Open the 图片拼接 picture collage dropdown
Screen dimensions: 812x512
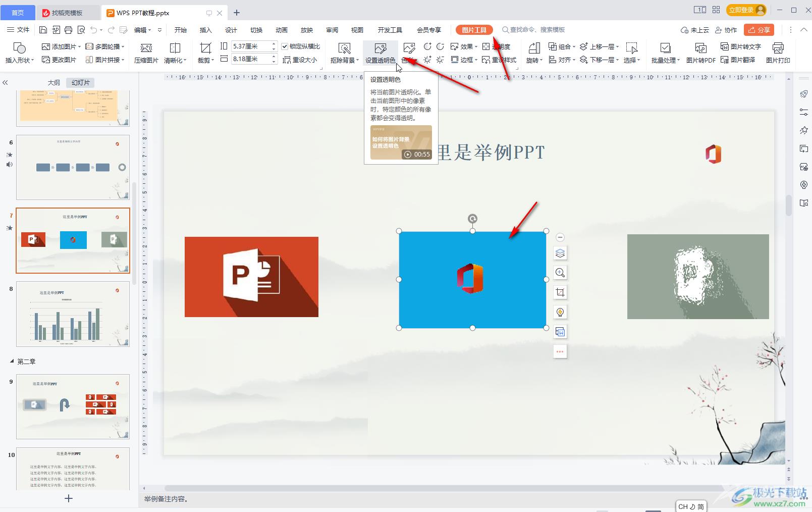point(105,60)
